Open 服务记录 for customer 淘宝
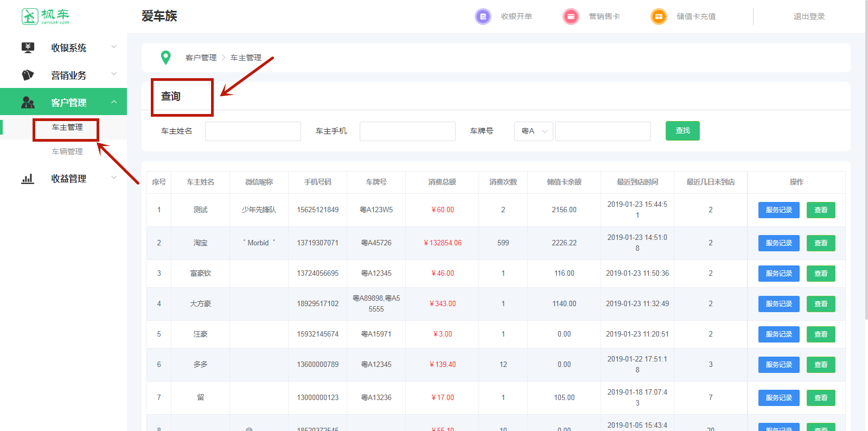Image resolution: width=868 pixels, height=431 pixels. pos(778,243)
